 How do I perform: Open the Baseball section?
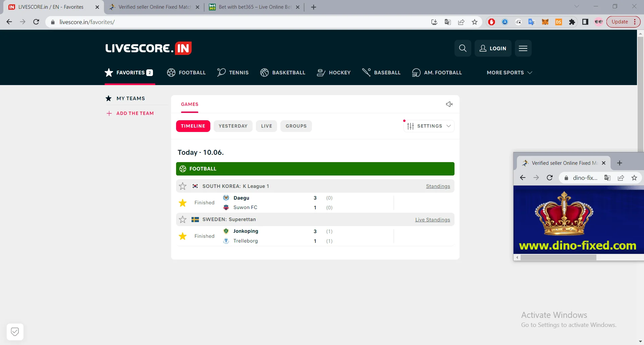(381, 72)
